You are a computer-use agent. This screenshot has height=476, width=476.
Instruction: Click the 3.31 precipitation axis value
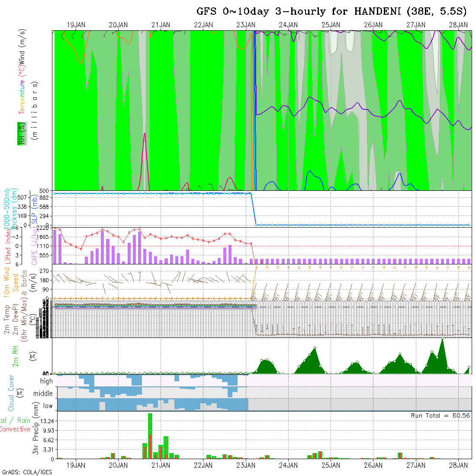point(48,450)
